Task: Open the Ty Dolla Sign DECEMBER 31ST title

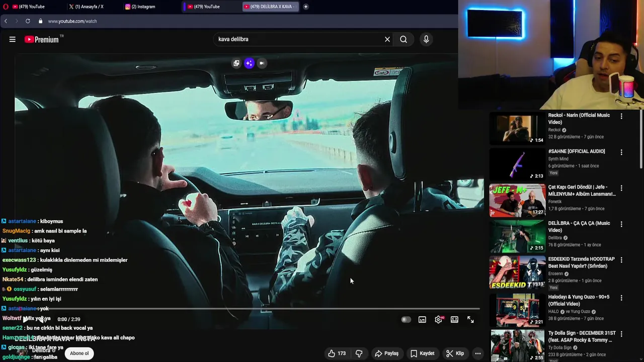Action: click(x=582, y=336)
